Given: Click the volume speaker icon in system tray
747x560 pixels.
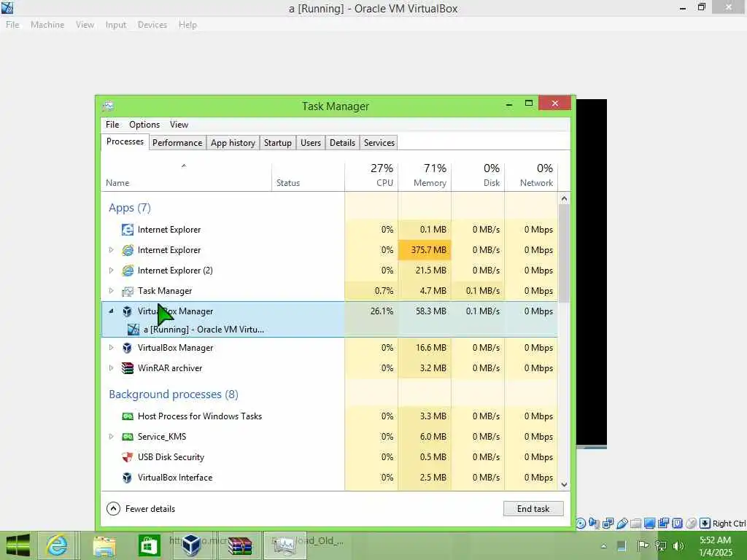Looking at the screenshot, I should (x=678, y=546).
